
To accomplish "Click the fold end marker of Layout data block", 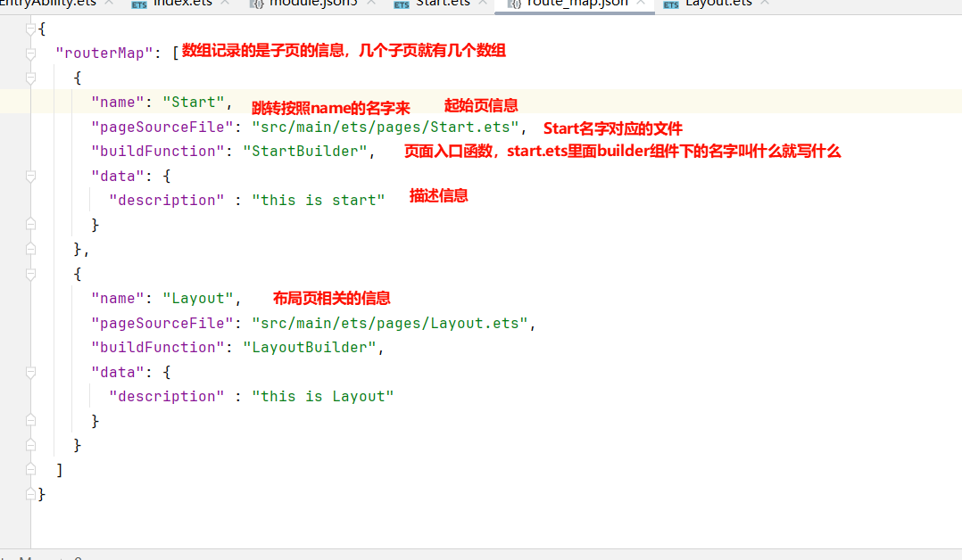I will click(x=30, y=421).
